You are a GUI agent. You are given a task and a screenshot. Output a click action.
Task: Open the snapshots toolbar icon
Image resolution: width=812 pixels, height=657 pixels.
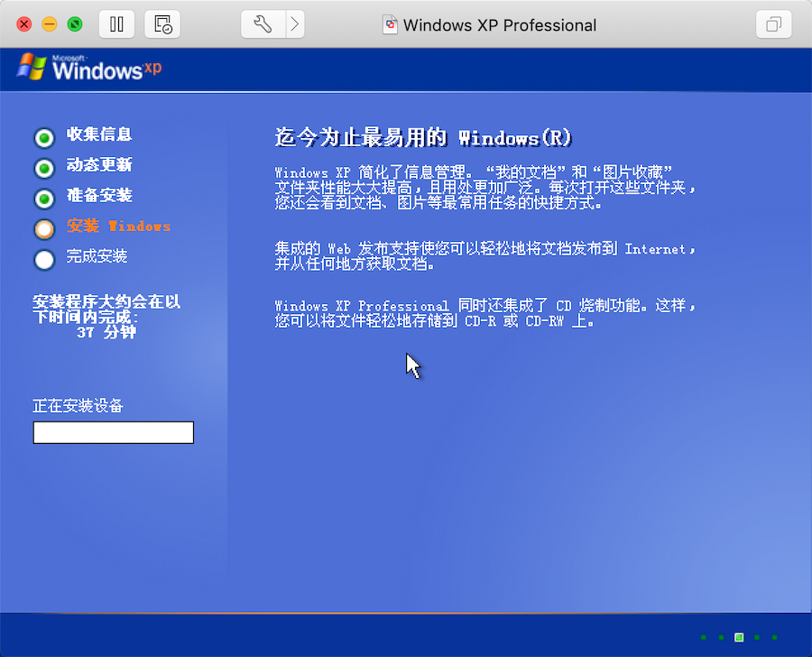click(x=162, y=24)
